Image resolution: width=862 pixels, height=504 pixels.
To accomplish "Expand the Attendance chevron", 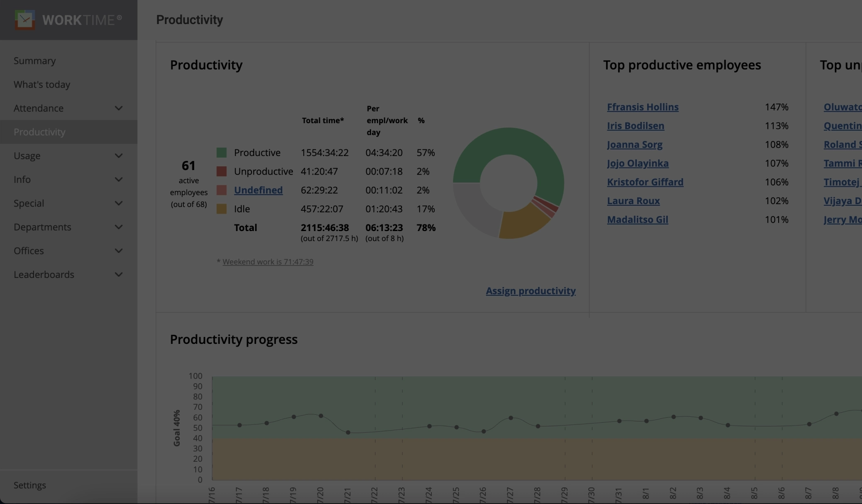I will coord(119,108).
